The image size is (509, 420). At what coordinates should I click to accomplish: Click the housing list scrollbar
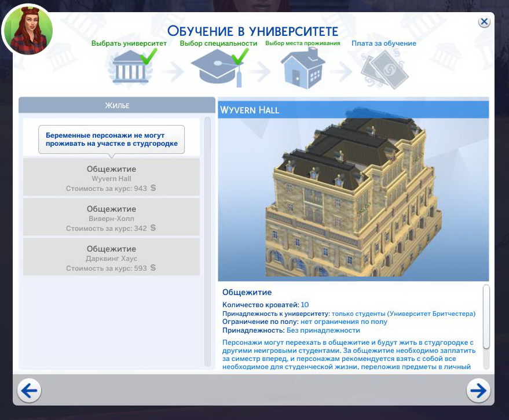(x=208, y=242)
